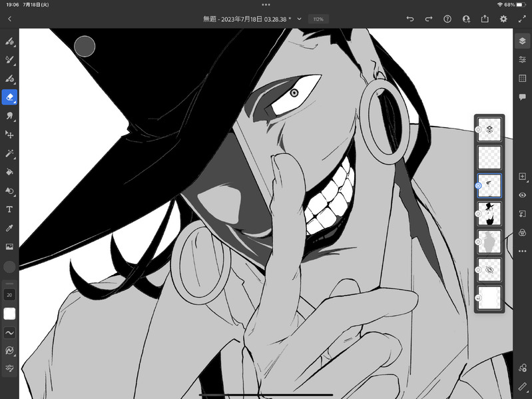This screenshot has height=399, width=532.
Task: Redo the last undone action
Action: click(429, 19)
